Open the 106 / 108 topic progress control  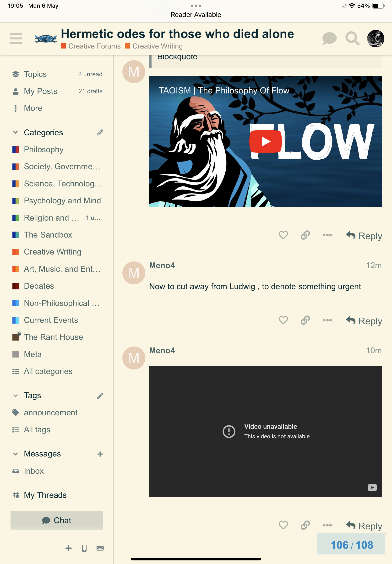(x=352, y=545)
